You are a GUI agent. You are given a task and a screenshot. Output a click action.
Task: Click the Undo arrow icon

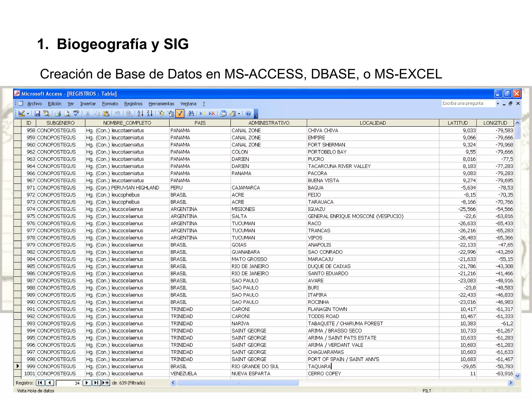[117, 114]
